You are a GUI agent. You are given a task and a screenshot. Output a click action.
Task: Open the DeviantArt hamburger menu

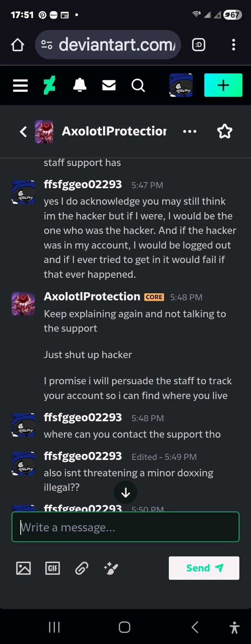20,85
